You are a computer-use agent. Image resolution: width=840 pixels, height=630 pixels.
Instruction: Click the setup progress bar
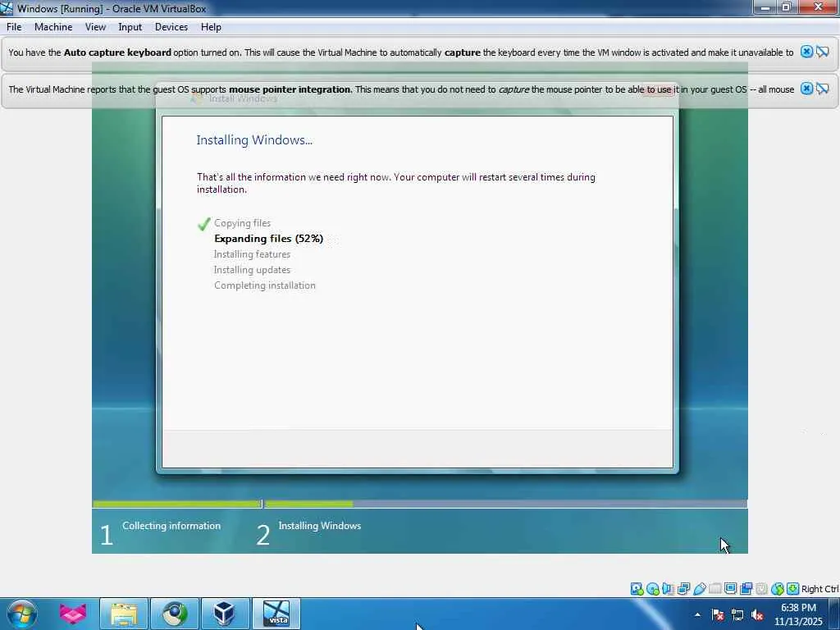tap(419, 504)
